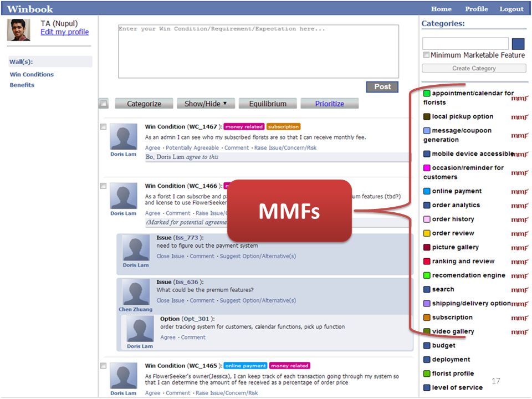Click the online payment tag on WC_1465
This screenshot has height=399, width=532.
click(x=245, y=366)
